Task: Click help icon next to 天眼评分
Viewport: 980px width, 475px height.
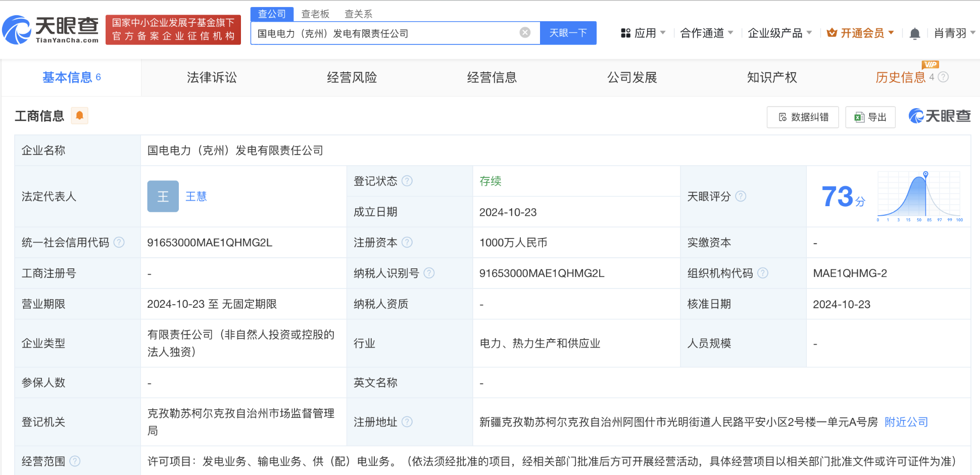Action: coord(741,197)
